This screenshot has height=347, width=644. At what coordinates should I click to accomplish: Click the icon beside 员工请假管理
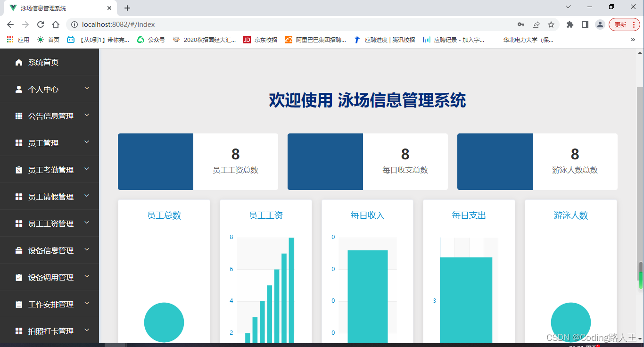click(19, 197)
